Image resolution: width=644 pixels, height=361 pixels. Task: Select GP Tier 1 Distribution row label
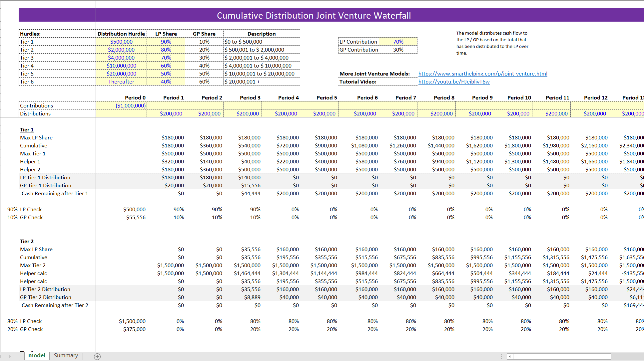[x=46, y=185]
